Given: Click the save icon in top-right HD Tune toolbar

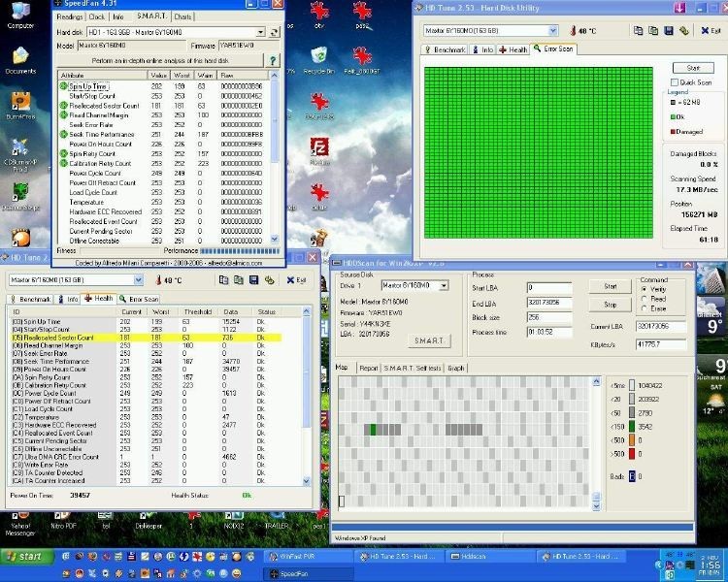Looking at the screenshot, I should (669, 31).
